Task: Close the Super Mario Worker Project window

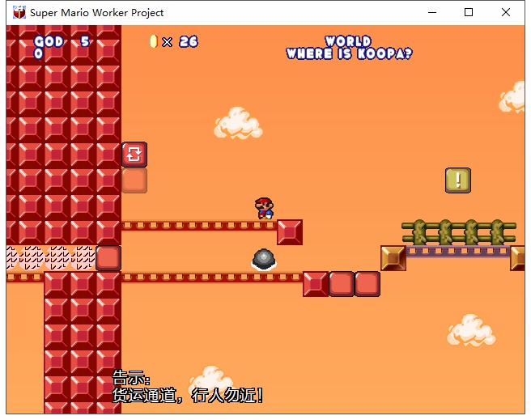Action: point(506,12)
